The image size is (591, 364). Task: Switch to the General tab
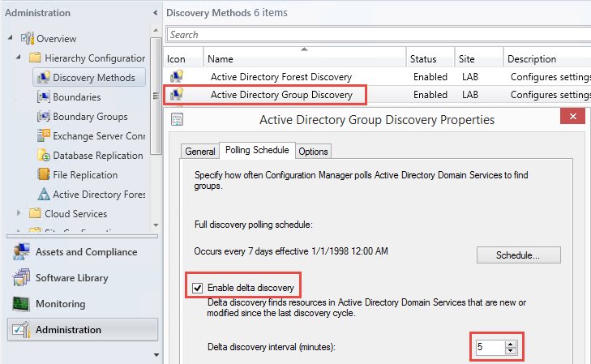(199, 151)
